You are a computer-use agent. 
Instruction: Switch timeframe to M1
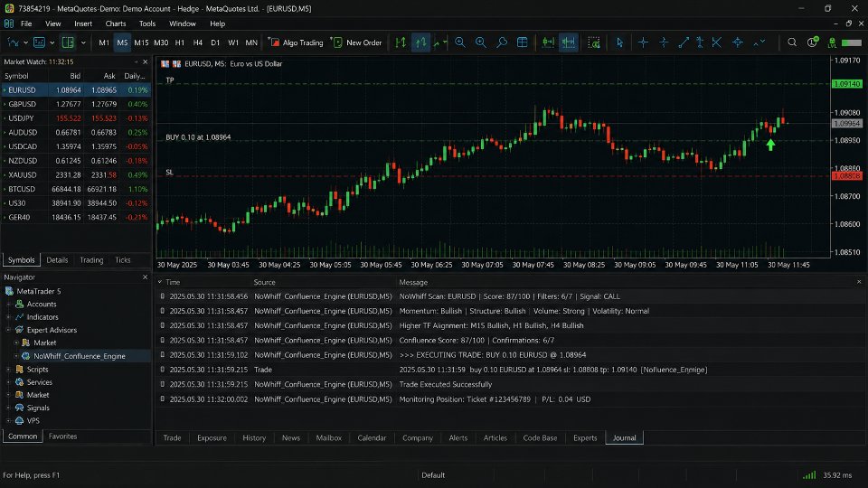point(103,42)
